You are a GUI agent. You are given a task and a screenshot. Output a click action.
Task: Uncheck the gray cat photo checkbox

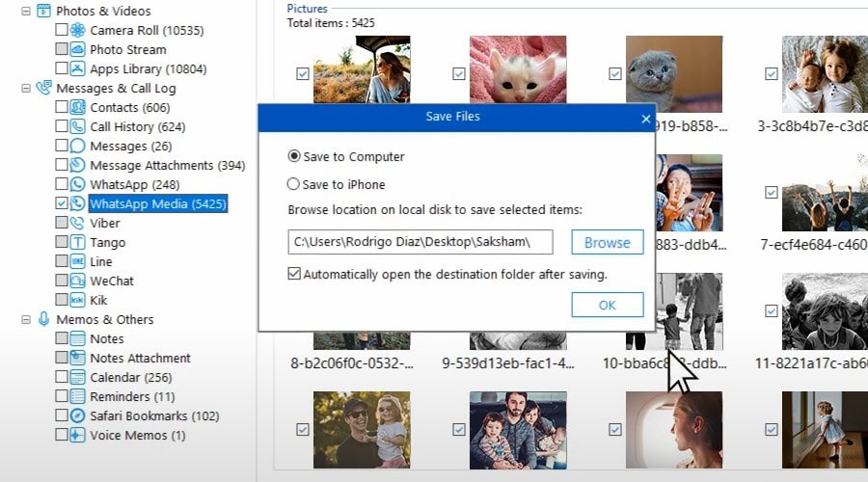click(614, 73)
